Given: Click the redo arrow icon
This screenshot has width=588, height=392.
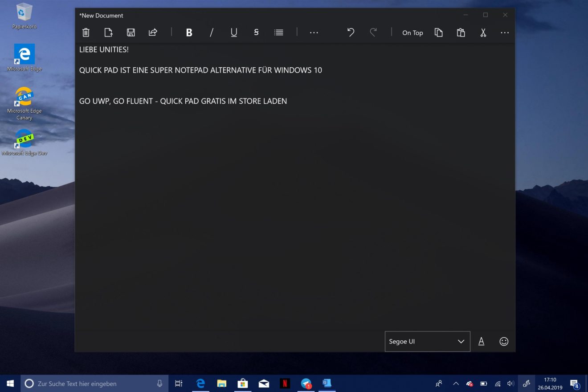Looking at the screenshot, I should [x=373, y=33].
